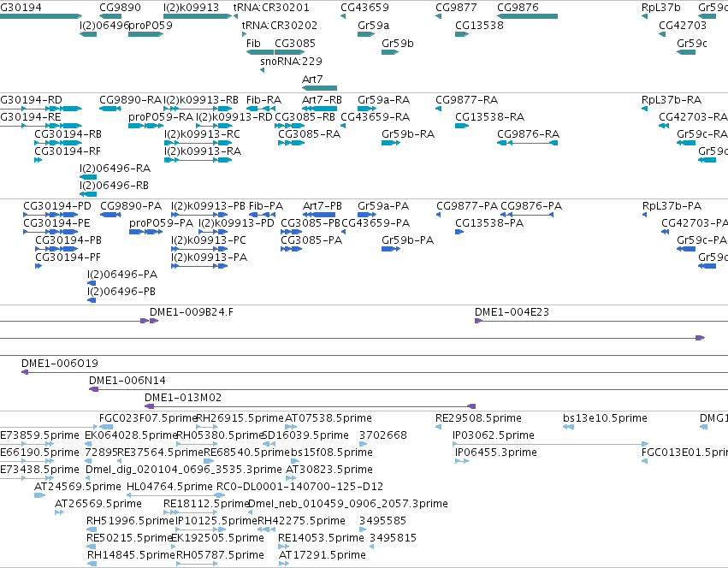Open protein Art7-PB
728x568 pixels.
click(x=323, y=206)
